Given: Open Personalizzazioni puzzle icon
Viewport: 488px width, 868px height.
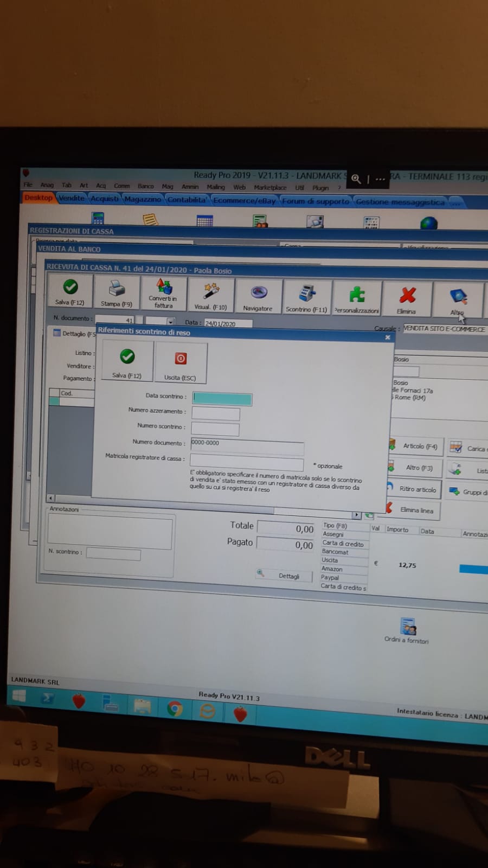Looking at the screenshot, I should click(x=357, y=299).
